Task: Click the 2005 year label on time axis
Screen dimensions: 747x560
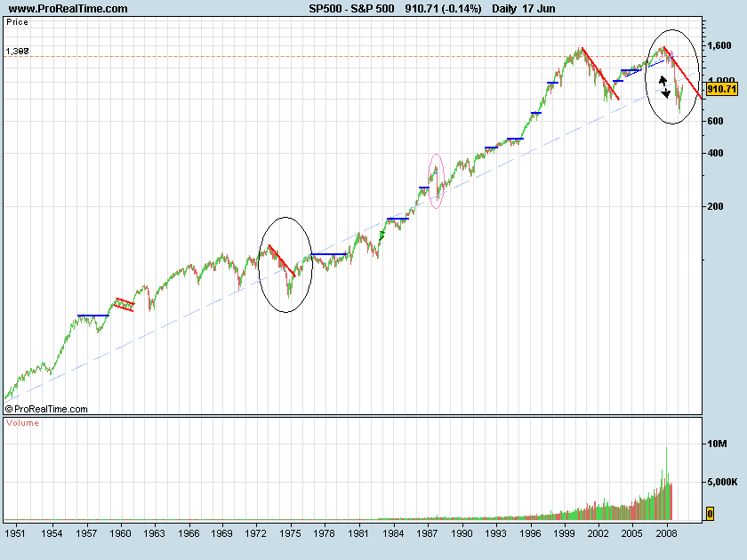Action: [632, 533]
